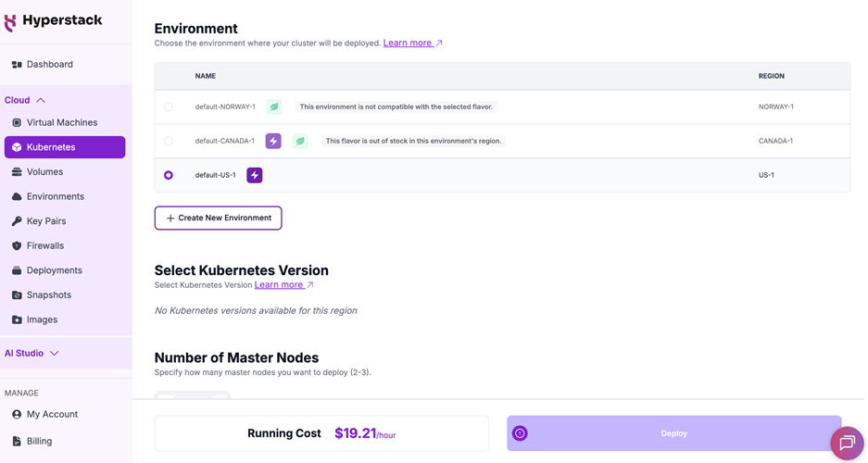Click the Images folder icon
868x463 pixels.
[x=17, y=319]
